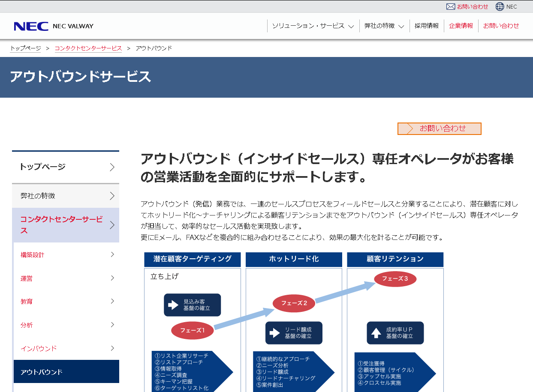Viewport: 533px width, 392px height.
Task: Click the orange お問い合わせ button
Action: [440, 129]
